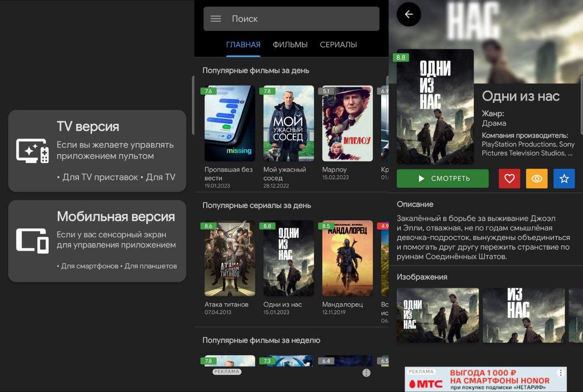Open Мой ужасный сосед movie poster

[288, 123]
